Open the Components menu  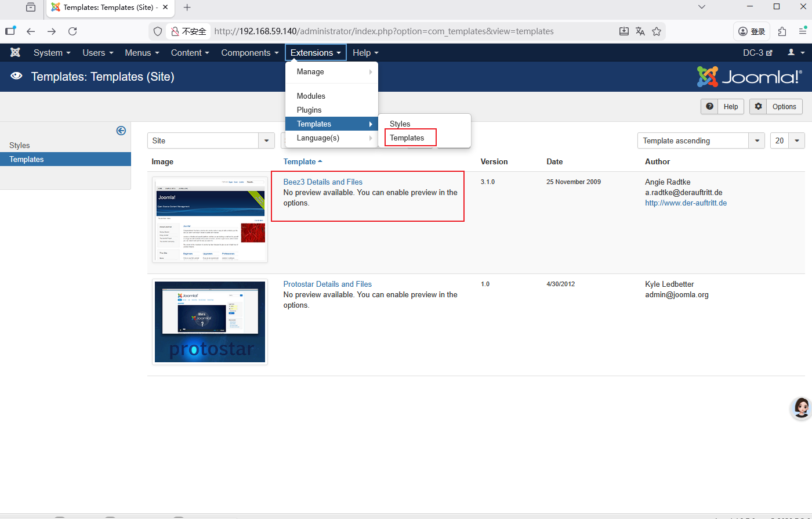point(250,53)
